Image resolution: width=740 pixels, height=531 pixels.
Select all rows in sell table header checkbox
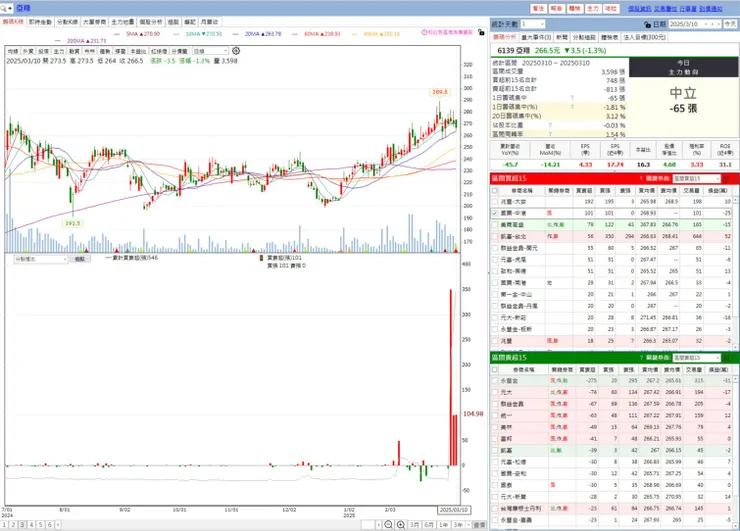[495, 370]
